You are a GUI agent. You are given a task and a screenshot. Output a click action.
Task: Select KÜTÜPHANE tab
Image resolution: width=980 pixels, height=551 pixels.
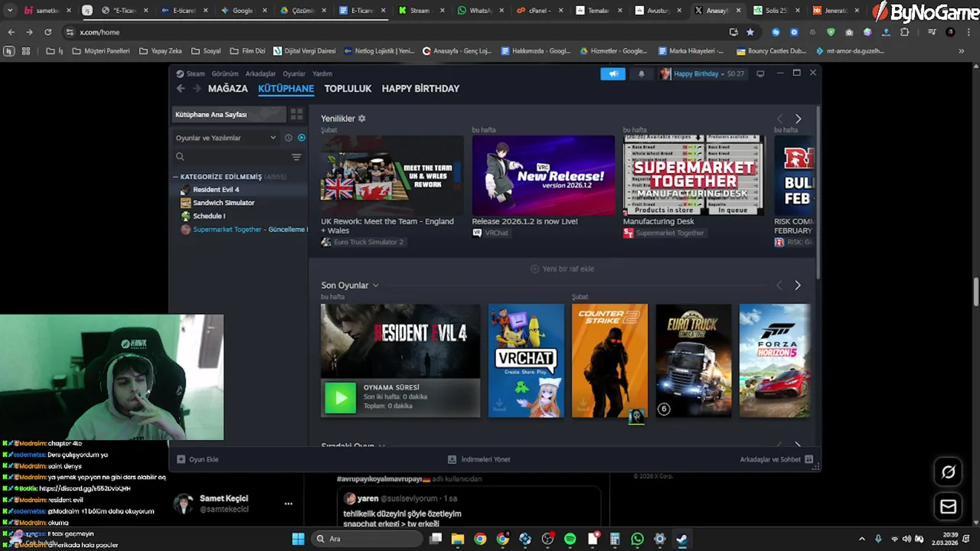286,89
